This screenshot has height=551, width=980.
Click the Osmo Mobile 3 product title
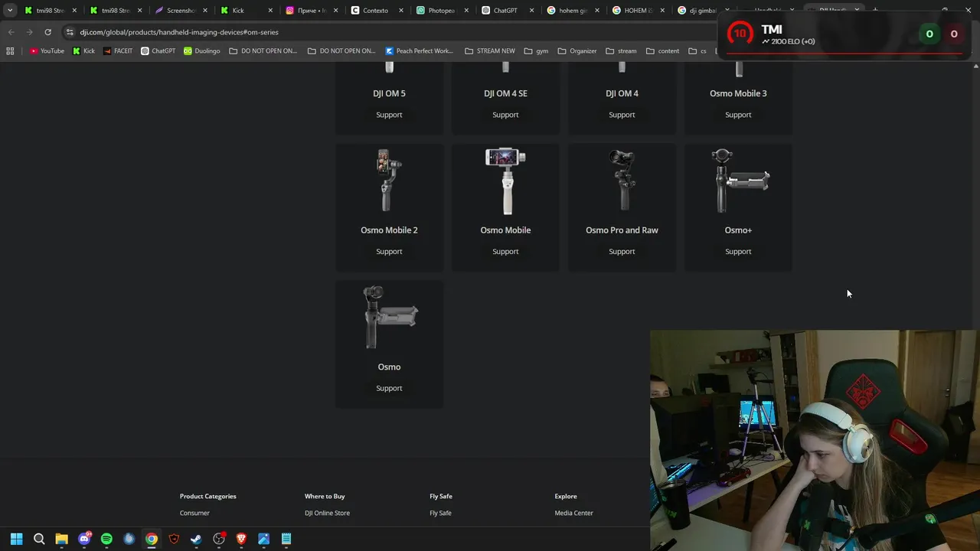click(738, 93)
